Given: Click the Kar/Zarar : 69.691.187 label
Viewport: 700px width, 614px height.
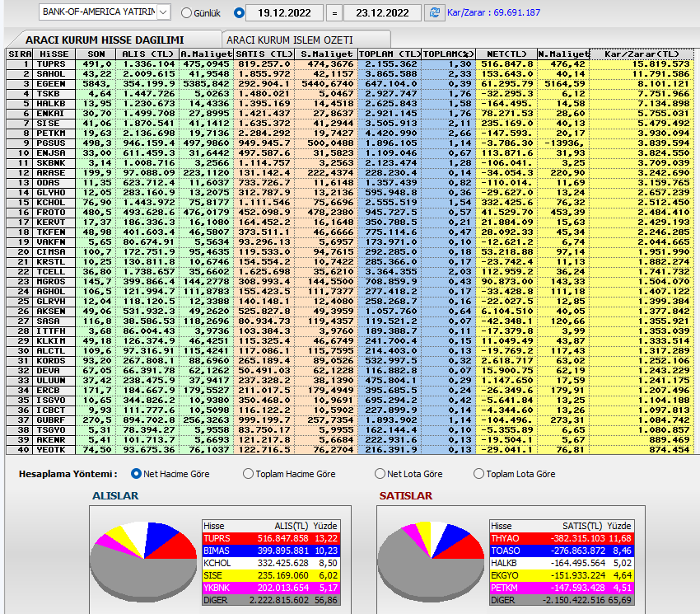Looking at the screenshot, I should 493,12.
